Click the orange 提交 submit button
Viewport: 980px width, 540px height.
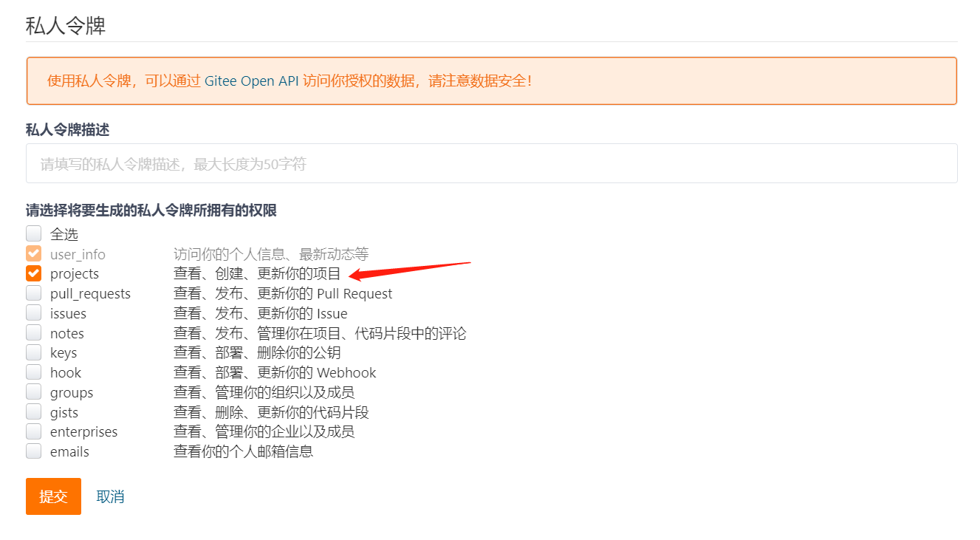click(53, 496)
